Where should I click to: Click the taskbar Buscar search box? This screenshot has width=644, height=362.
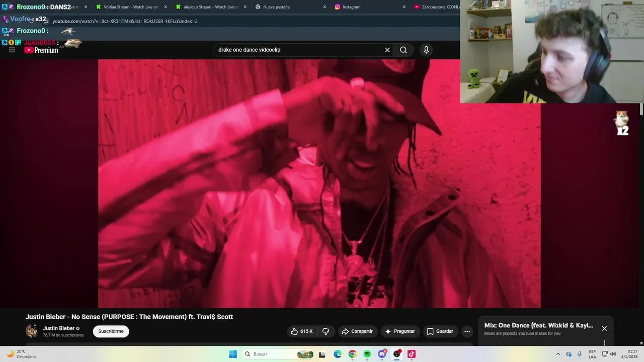278,354
